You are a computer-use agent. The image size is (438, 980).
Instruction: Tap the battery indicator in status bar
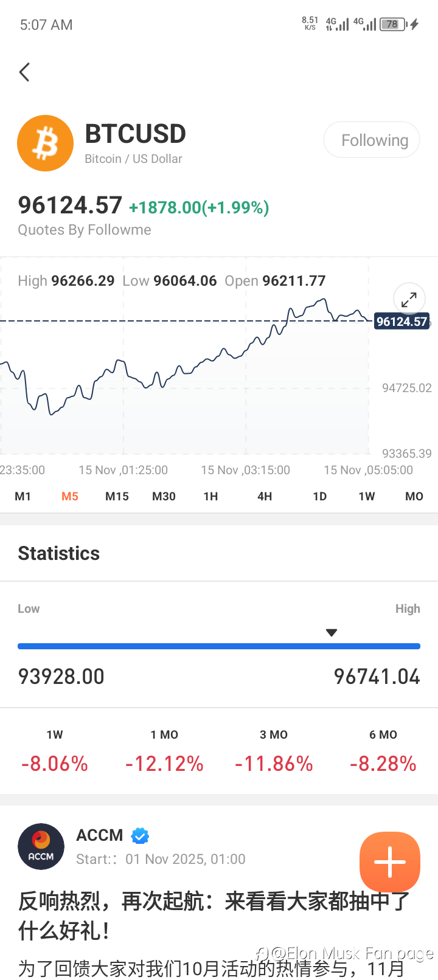tap(393, 24)
